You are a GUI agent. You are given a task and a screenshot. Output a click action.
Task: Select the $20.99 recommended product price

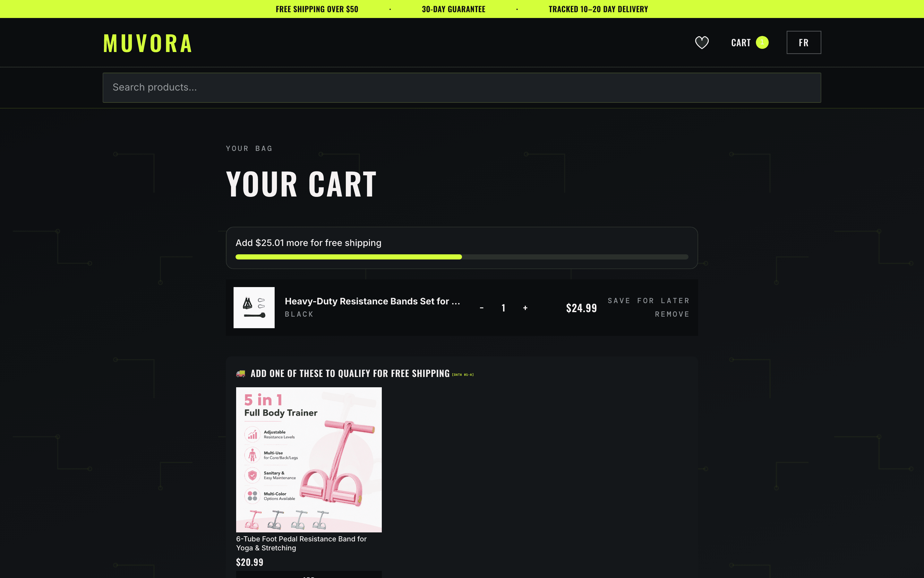pos(250,562)
